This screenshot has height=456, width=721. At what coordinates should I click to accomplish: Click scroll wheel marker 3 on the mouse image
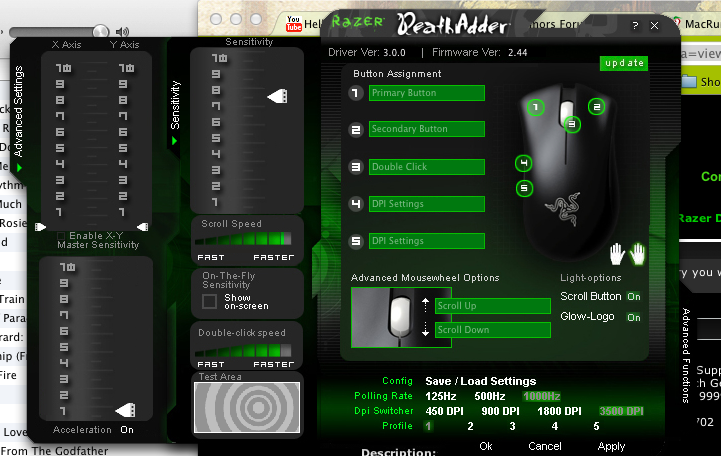[x=572, y=124]
